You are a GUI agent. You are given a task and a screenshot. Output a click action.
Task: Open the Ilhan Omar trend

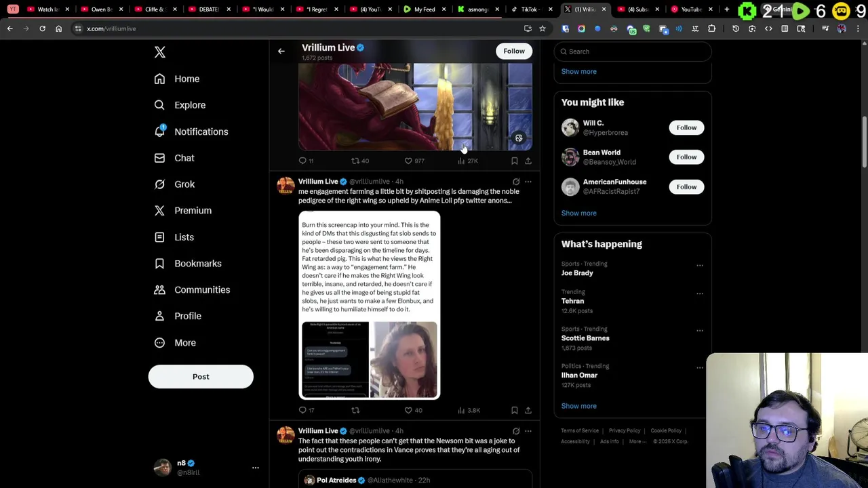[579, 375]
